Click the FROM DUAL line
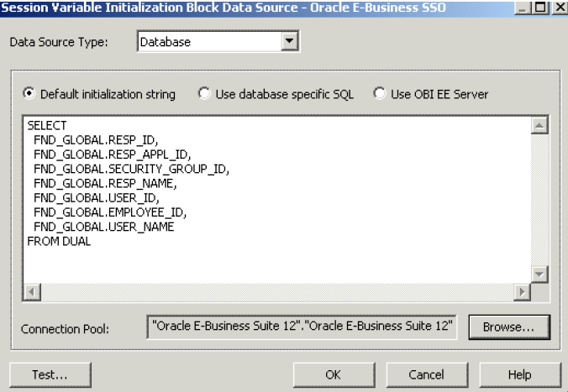Viewport: 568px width, 392px height. tap(59, 242)
